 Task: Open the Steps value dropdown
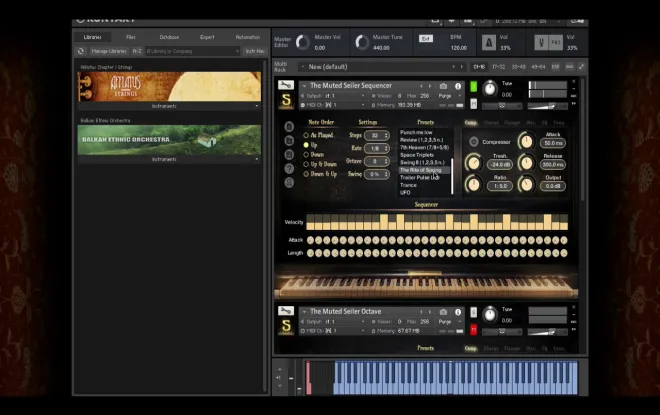tap(377, 135)
